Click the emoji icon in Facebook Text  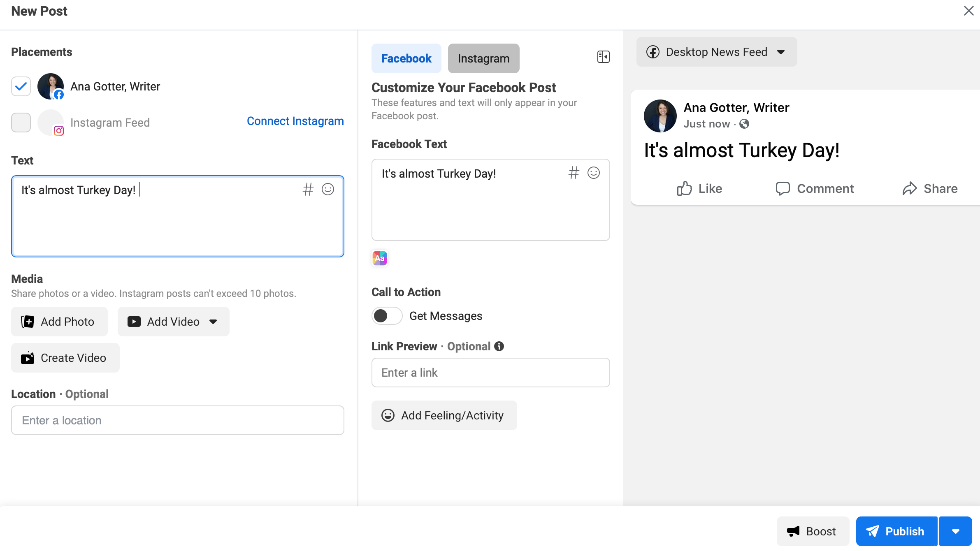click(x=592, y=173)
